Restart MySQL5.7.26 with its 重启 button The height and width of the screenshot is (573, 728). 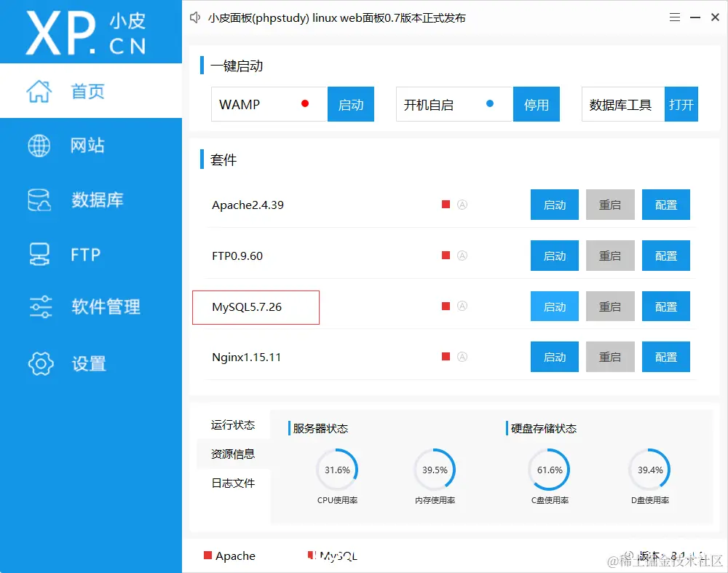click(x=610, y=307)
